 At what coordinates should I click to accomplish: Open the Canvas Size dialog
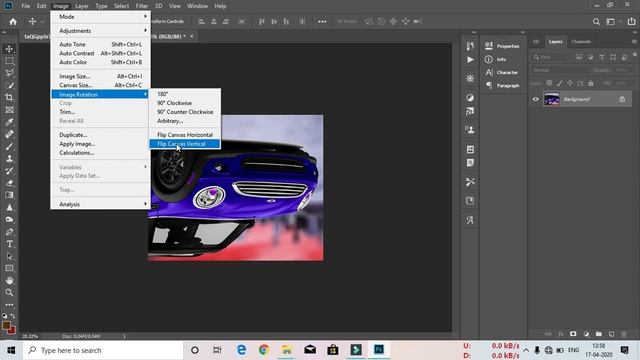pyautogui.click(x=100, y=85)
